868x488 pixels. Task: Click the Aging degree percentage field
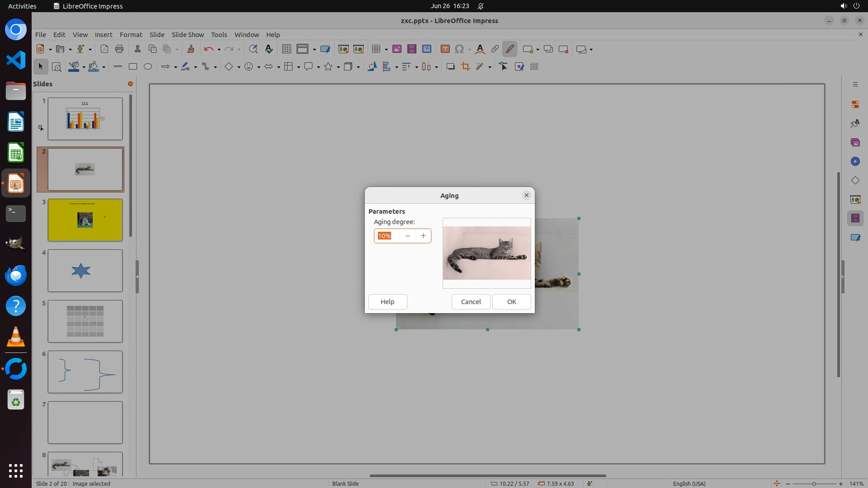coord(387,236)
